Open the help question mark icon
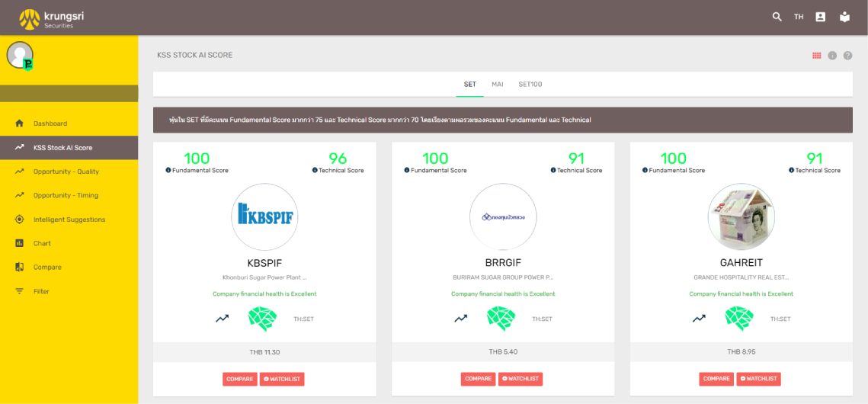The height and width of the screenshot is (404, 868). (847, 56)
